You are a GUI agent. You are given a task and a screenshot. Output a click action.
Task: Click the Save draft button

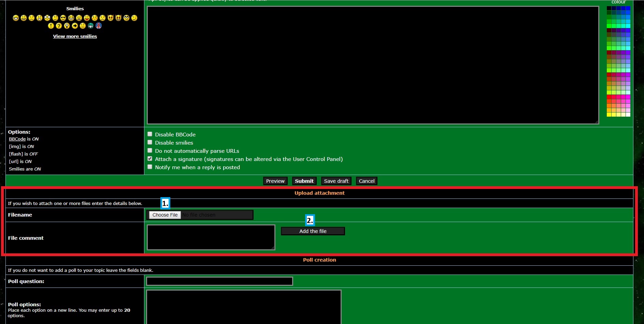tap(336, 181)
